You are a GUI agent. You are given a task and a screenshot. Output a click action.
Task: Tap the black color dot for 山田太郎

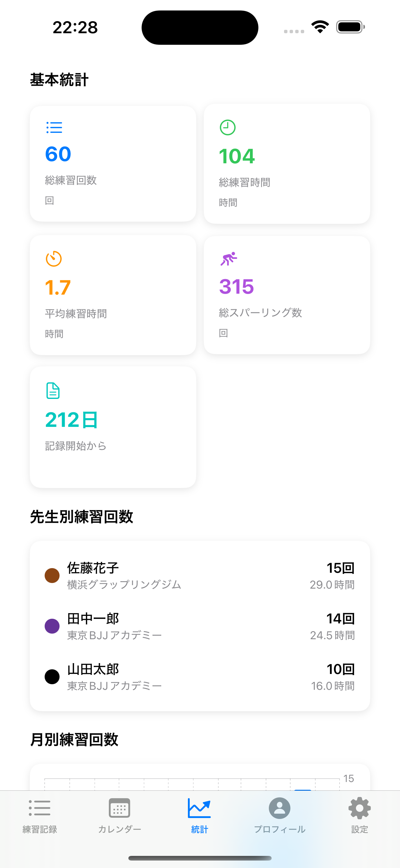[52, 676]
